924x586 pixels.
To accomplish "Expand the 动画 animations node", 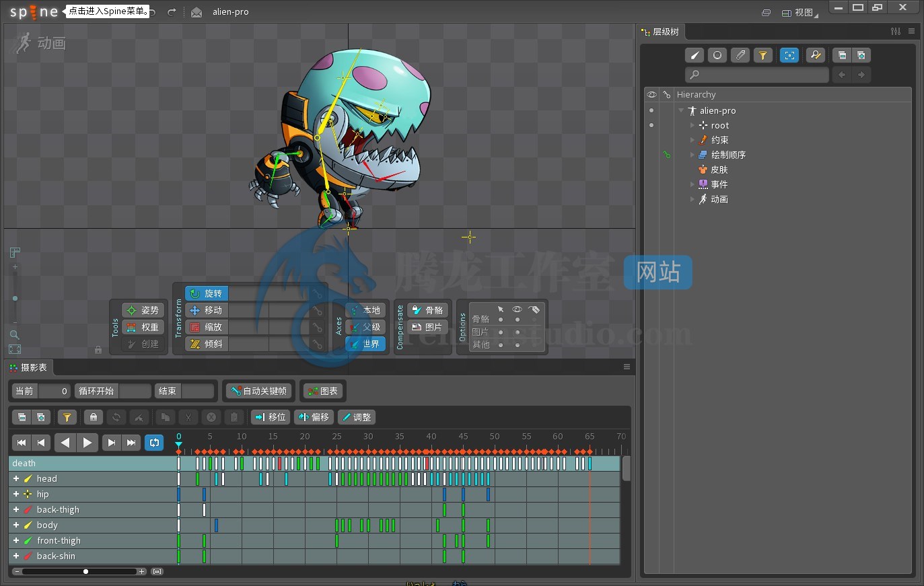I will (692, 199).
